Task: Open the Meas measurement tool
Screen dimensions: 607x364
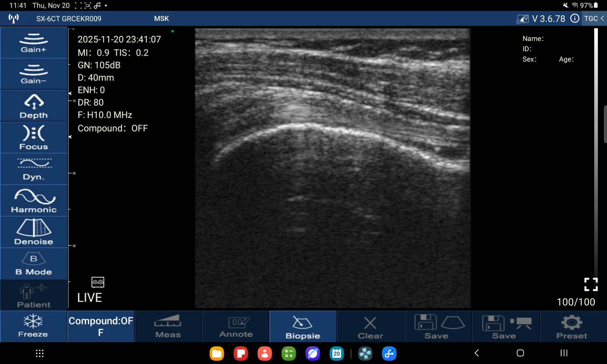Action: [168, 326]
